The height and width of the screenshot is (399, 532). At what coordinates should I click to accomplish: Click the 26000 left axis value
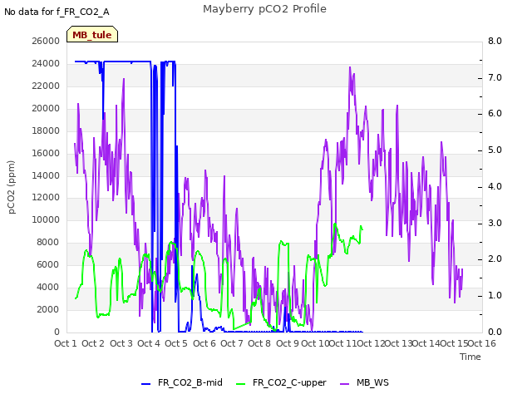coord(46,41)
